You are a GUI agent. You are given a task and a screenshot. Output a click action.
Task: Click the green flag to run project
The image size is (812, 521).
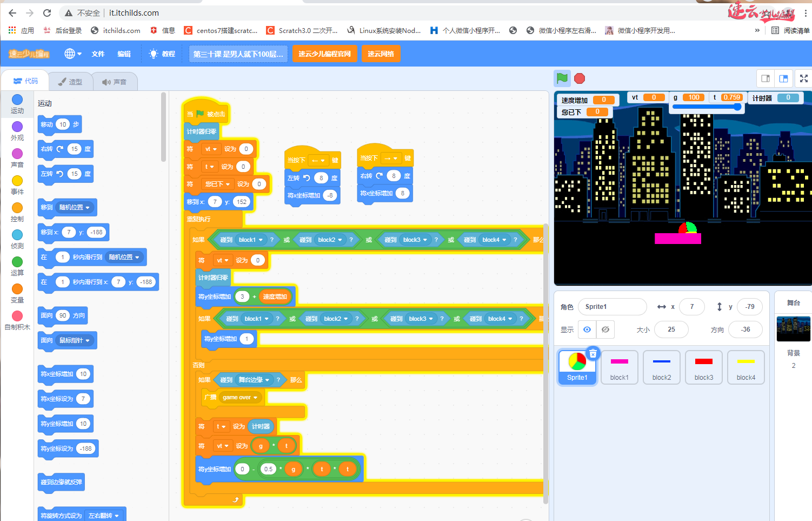coord(562,78)
